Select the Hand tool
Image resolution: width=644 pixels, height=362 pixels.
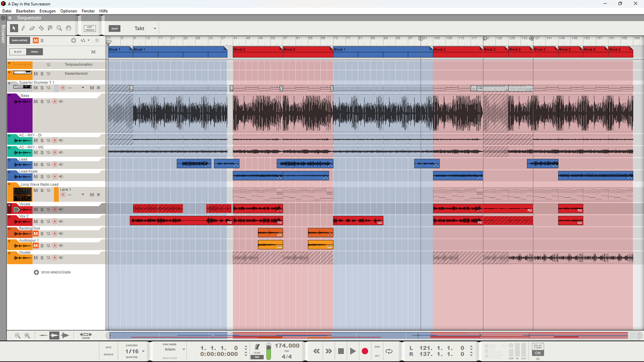(68, 28)
